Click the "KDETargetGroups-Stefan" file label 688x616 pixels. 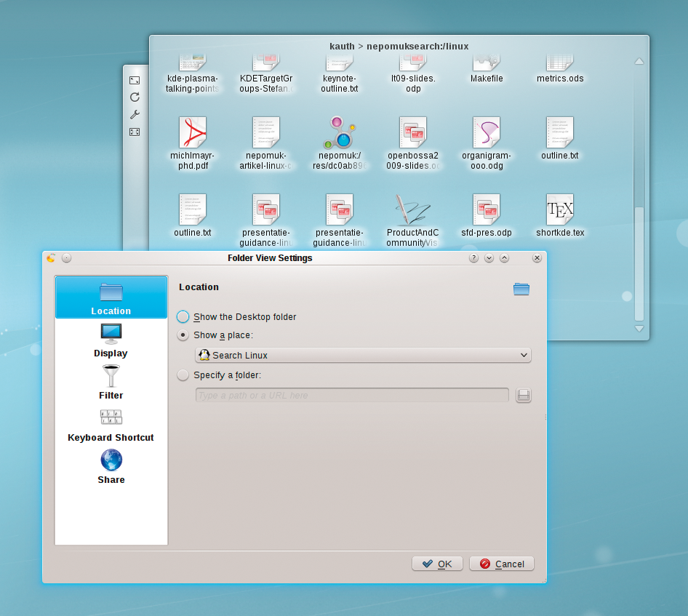tap(266, 84)
